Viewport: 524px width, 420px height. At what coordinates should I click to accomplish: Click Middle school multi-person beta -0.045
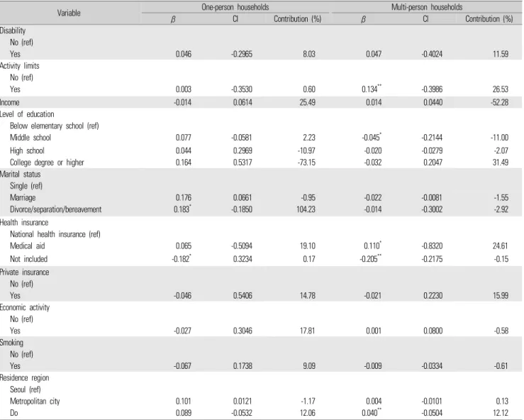click(x=372, y=138)
